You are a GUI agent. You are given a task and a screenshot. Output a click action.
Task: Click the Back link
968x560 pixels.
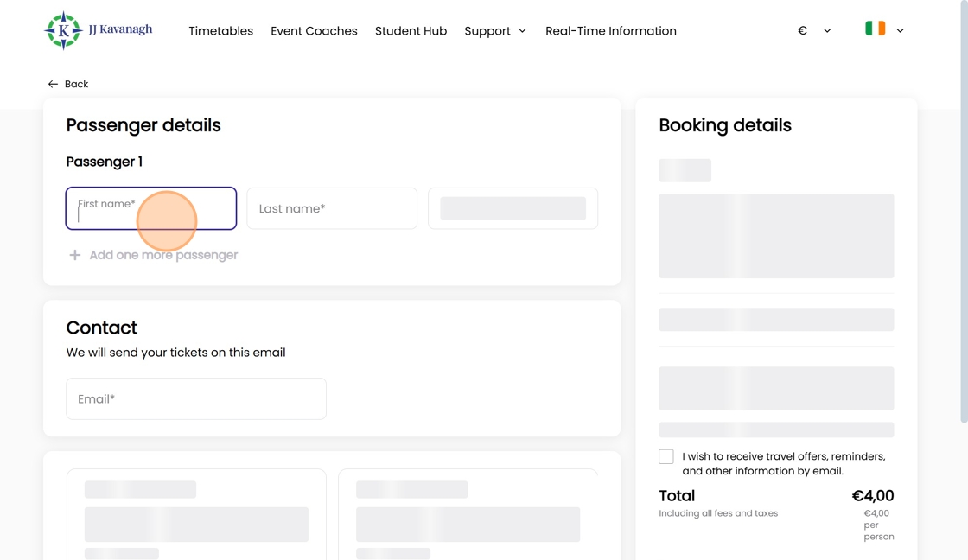(x=76, y=84)
